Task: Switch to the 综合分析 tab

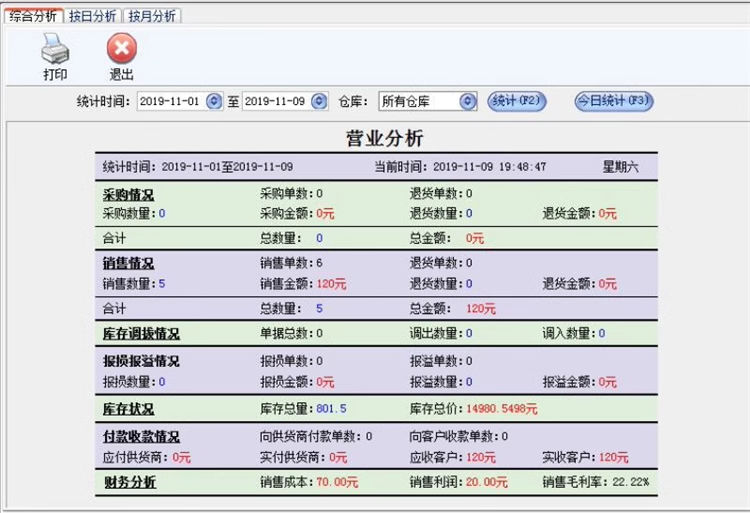Action: tap(33, 16)
